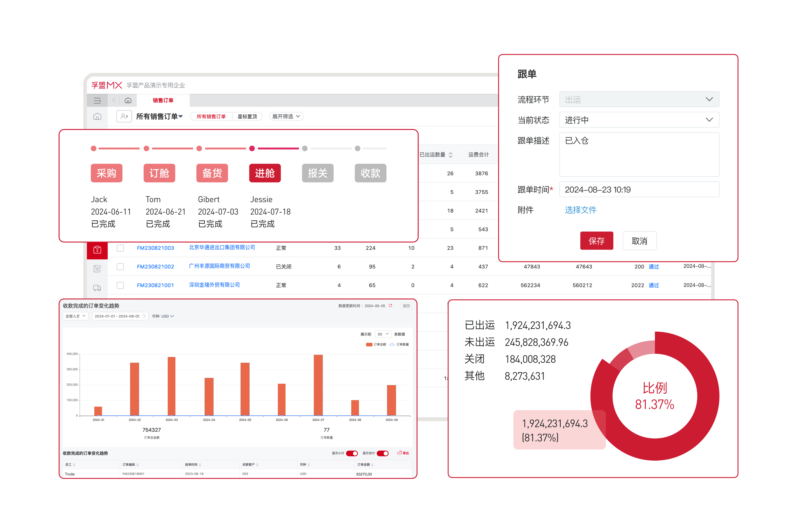Open customer 广州丰源国际商贸有限公司
Viewport: 798px width, 532px height.
pos(219,266)
